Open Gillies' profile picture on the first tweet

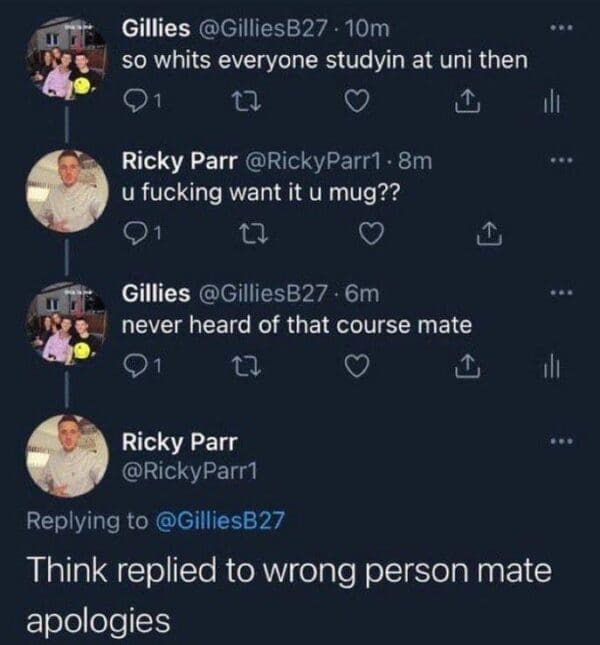pos(66,60)
